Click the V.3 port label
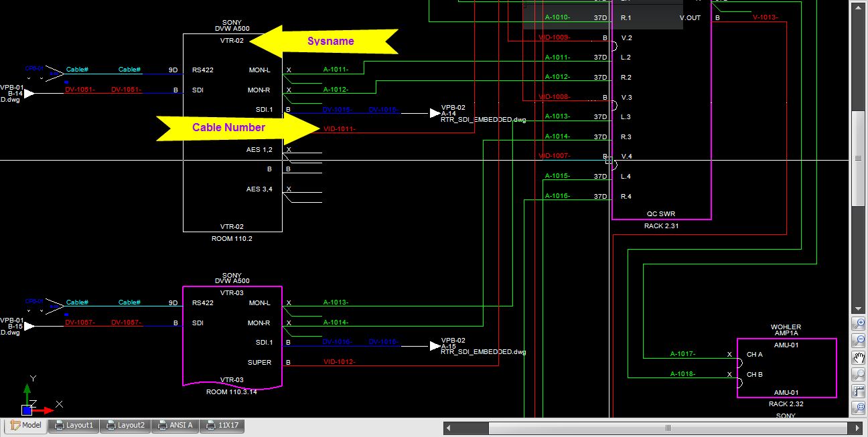 click(627, 97)
